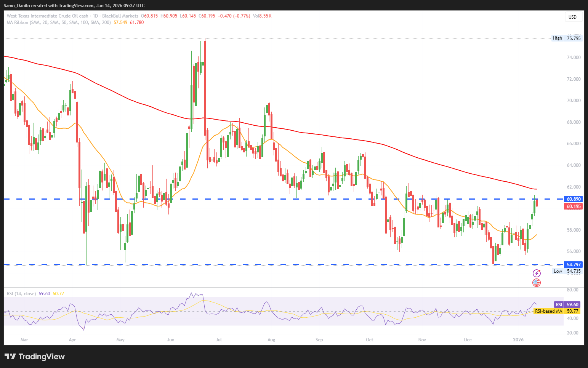This screenshot has height=368, width=588.
Task: Click the purple lightning bolt event icon
Action: (x=537, y=273)
